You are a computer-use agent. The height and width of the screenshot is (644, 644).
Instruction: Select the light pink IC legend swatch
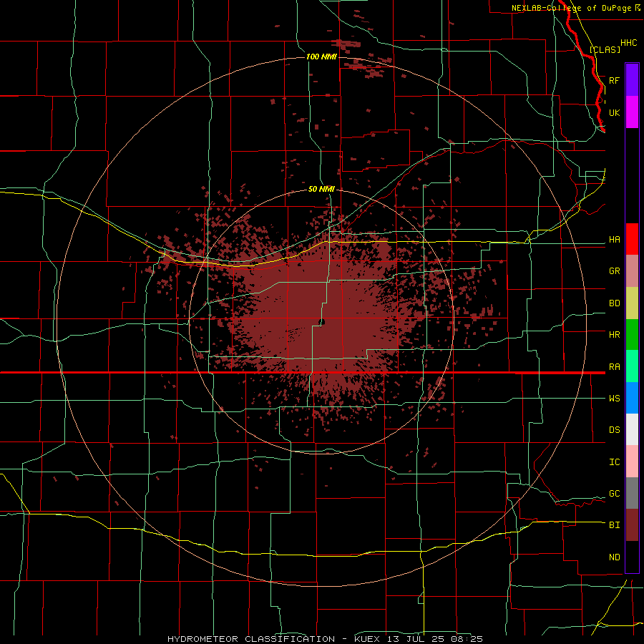tap(632, 462)
